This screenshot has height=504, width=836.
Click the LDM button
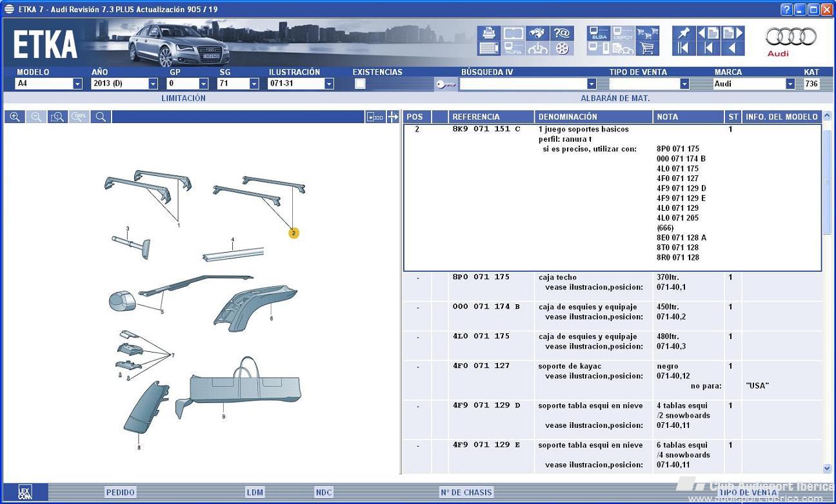click(x=255, y=492)
